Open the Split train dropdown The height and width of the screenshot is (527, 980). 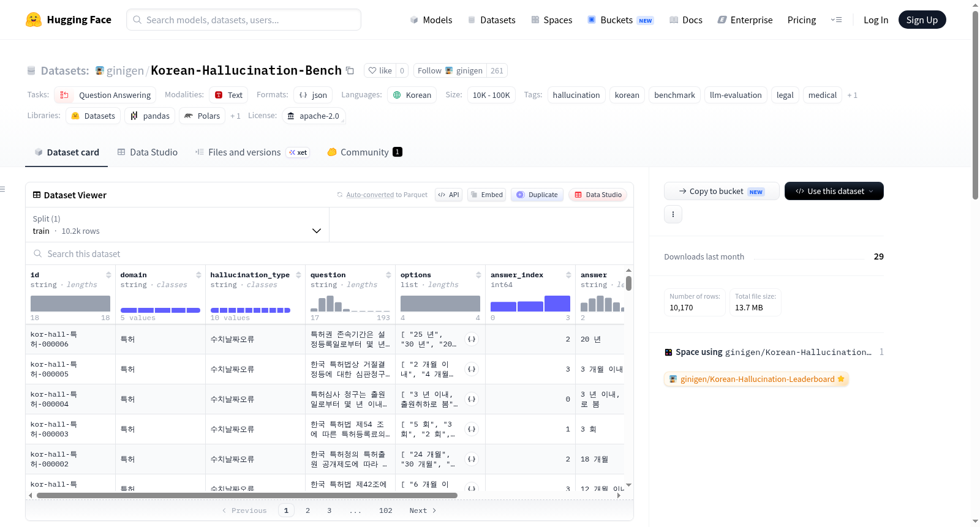click(177, 225)
